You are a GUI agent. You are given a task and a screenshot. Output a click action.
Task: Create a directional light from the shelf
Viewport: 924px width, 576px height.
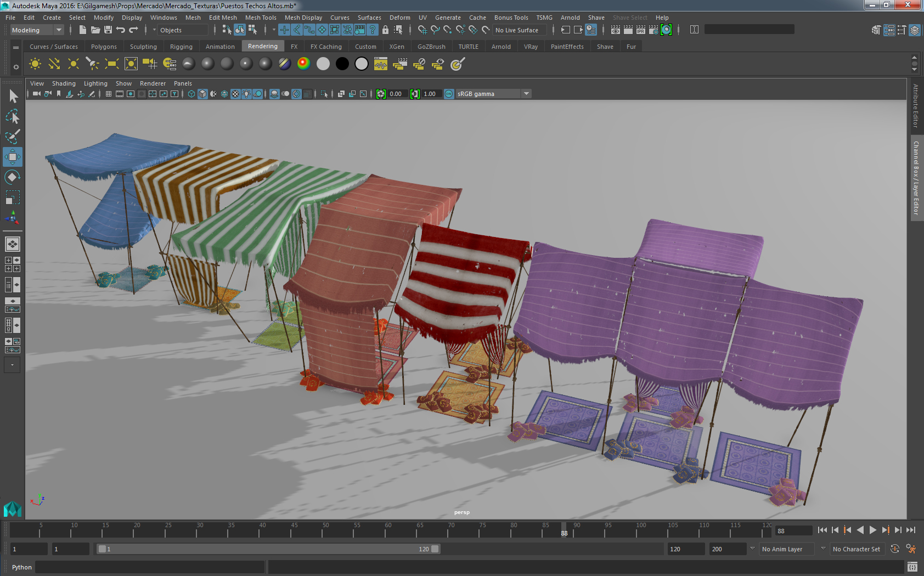(x=54, y=64)
